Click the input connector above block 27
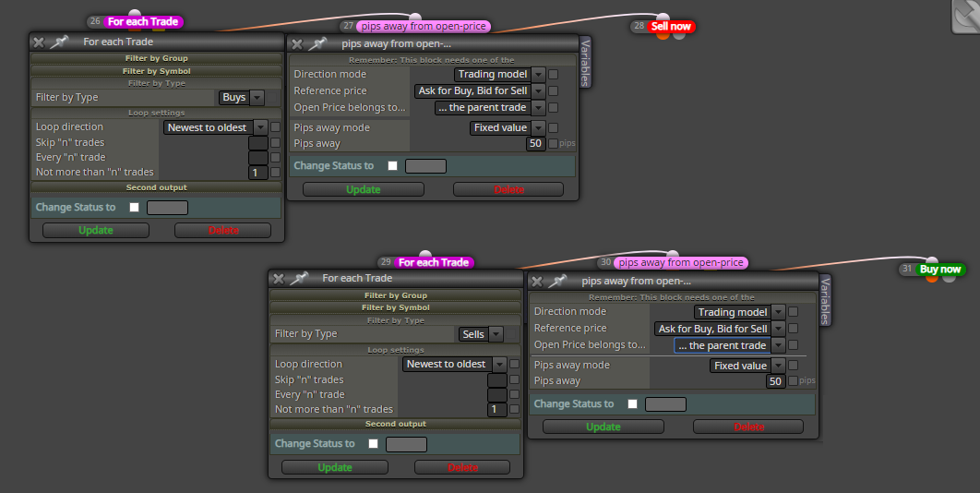Screen dimensions: 980x493 coord(415,18)
